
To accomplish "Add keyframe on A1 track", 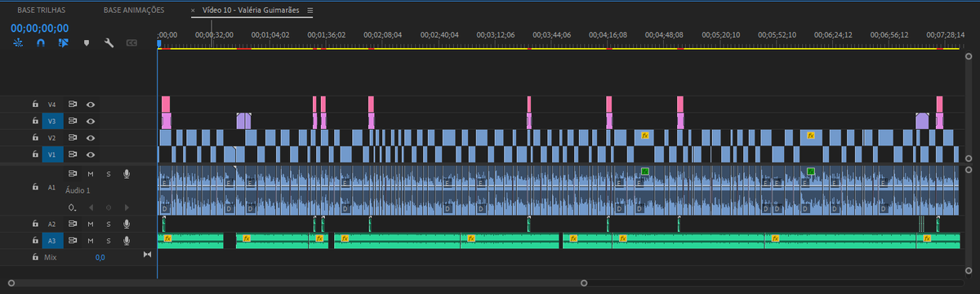I will [108, 207].
